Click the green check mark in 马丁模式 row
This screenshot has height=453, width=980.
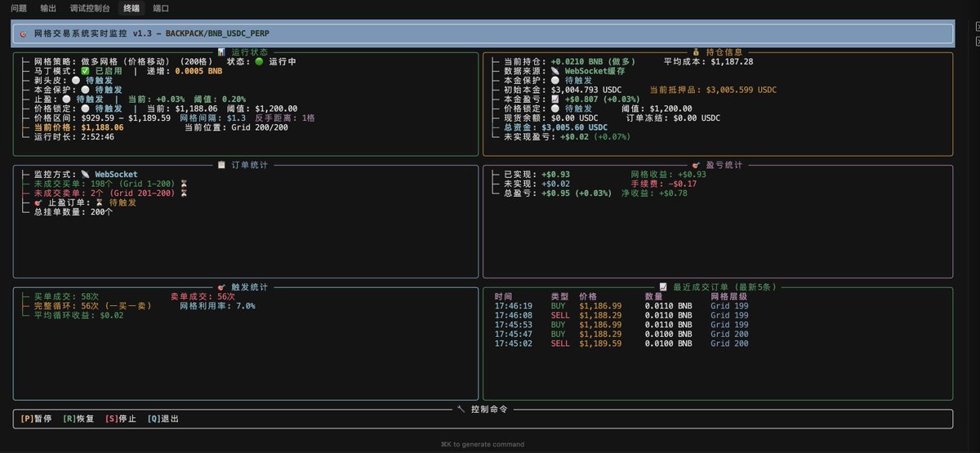86,71
